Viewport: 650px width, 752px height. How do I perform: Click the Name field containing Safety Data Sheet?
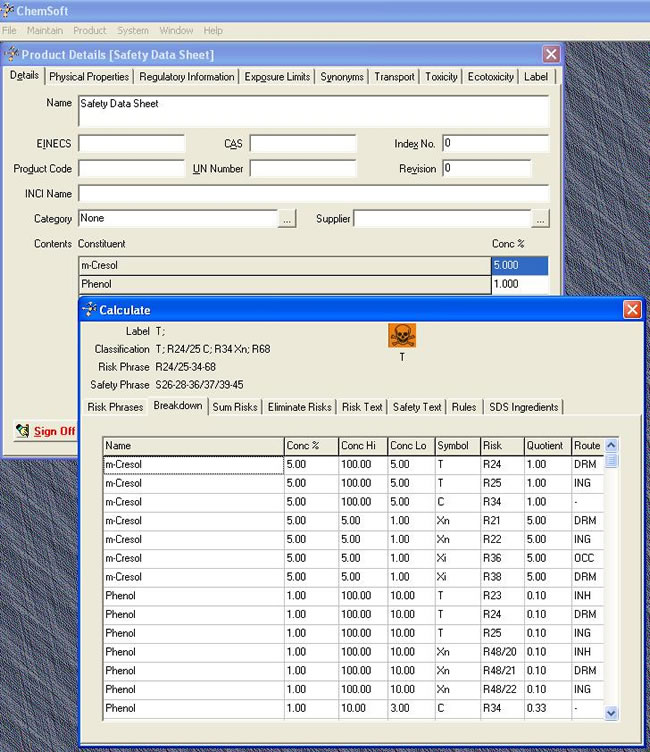click(314, 111)
